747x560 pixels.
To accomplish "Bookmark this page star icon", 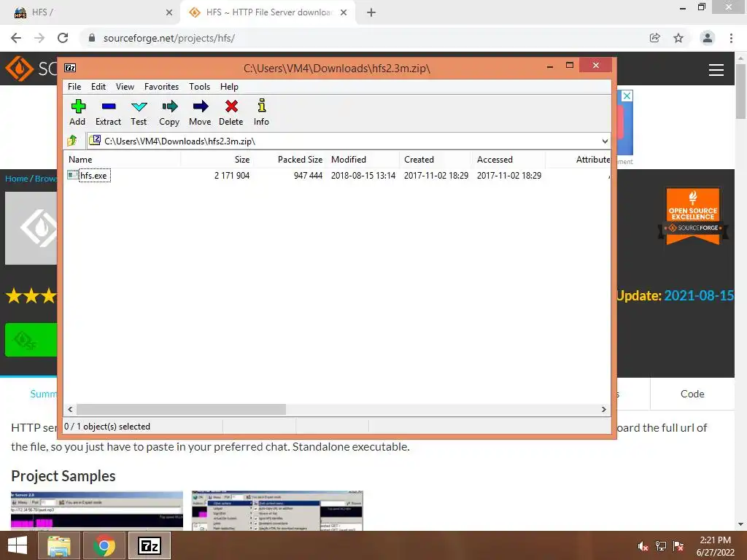I will pyautogui.click(x=678, y=38).
